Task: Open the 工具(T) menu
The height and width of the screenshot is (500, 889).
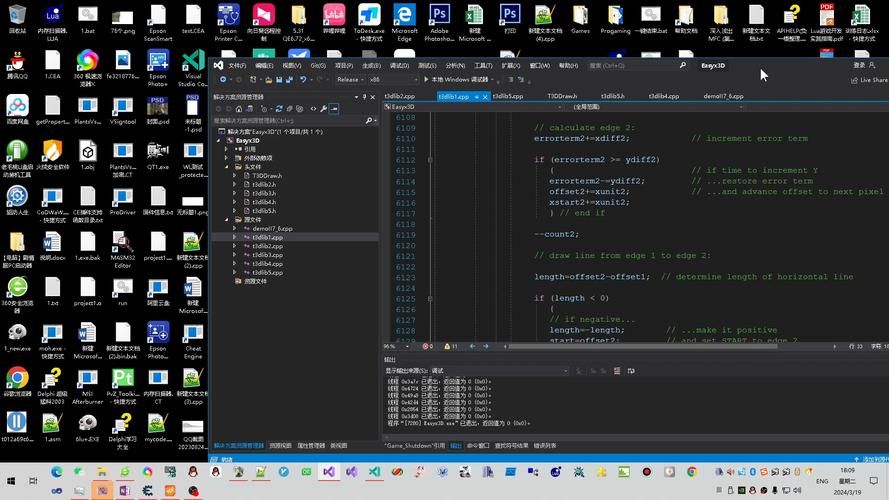Action: pyautogui.click(x=482, y=66)
